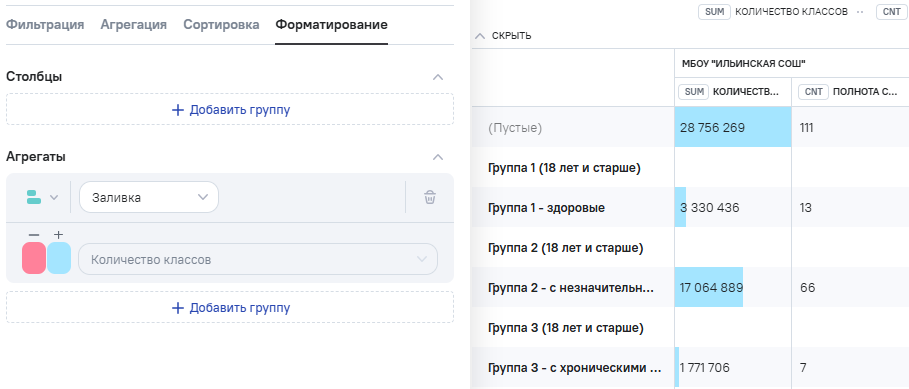Click the cell value 7

(x=803, y=368)
